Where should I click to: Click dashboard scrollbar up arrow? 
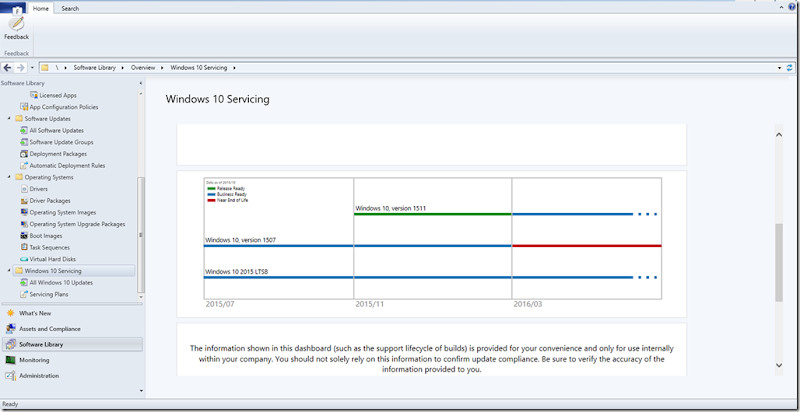click(x=779, y=135)
